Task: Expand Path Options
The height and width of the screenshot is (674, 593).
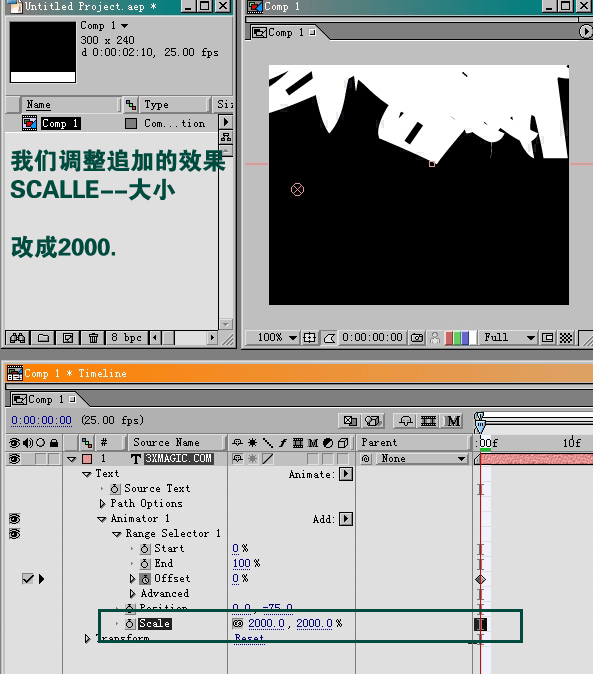Action: (102, 503)
